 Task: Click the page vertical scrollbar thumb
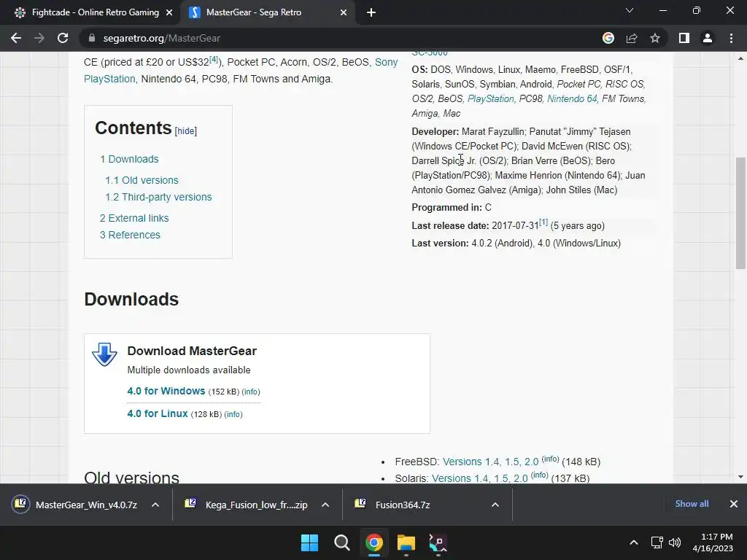pyautogui.click(x=740, y=214)
